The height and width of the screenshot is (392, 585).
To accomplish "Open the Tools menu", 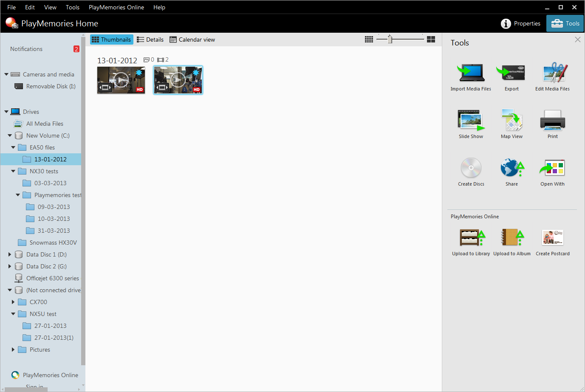I will tap(73, 7).
